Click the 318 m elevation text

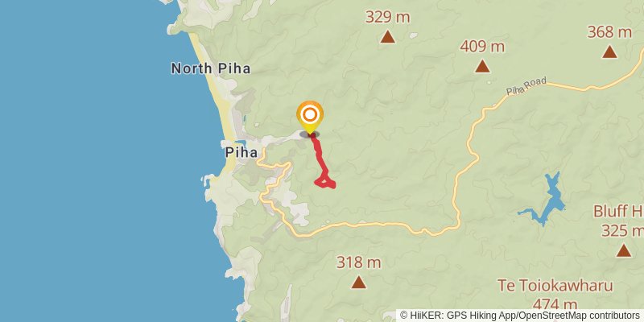358,262
